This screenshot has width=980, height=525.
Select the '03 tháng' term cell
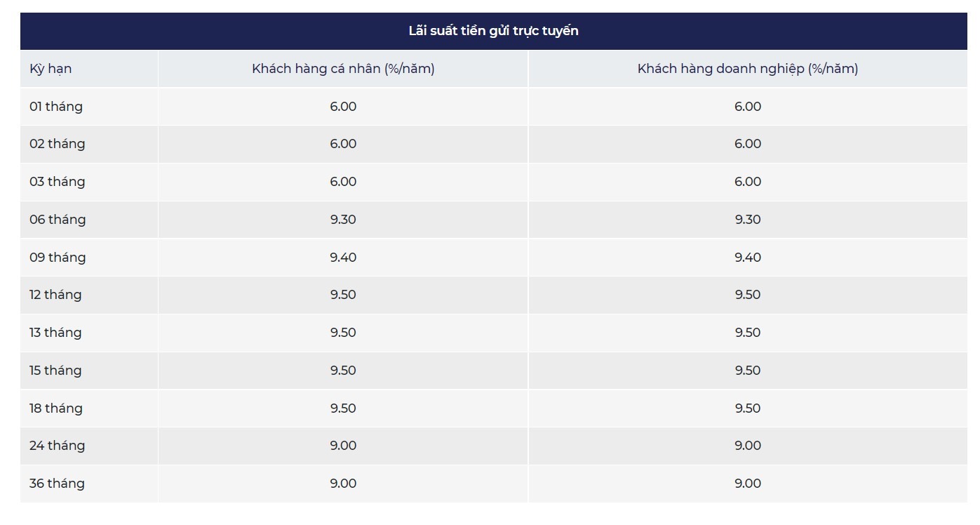pyautogui.click(x=57, y=182)
